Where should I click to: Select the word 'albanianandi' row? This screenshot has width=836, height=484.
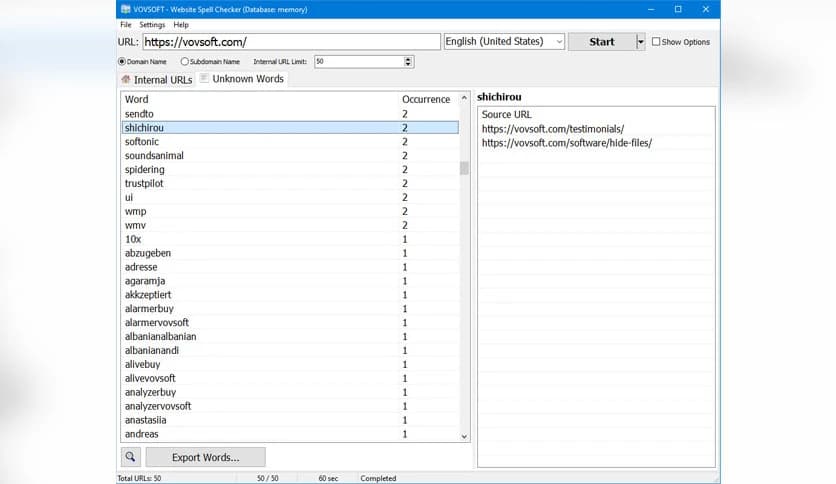[x=290, y=350]
